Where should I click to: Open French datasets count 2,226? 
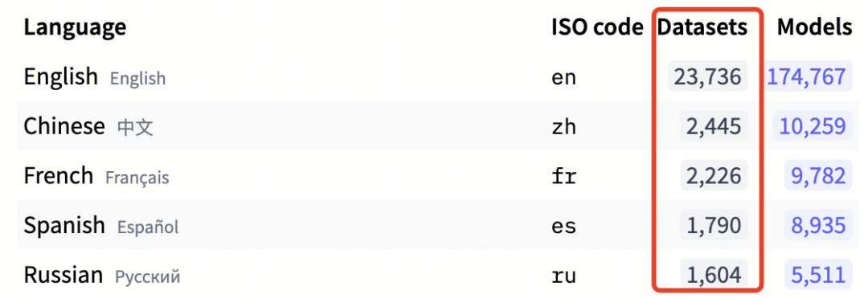(x=714, y=175)
